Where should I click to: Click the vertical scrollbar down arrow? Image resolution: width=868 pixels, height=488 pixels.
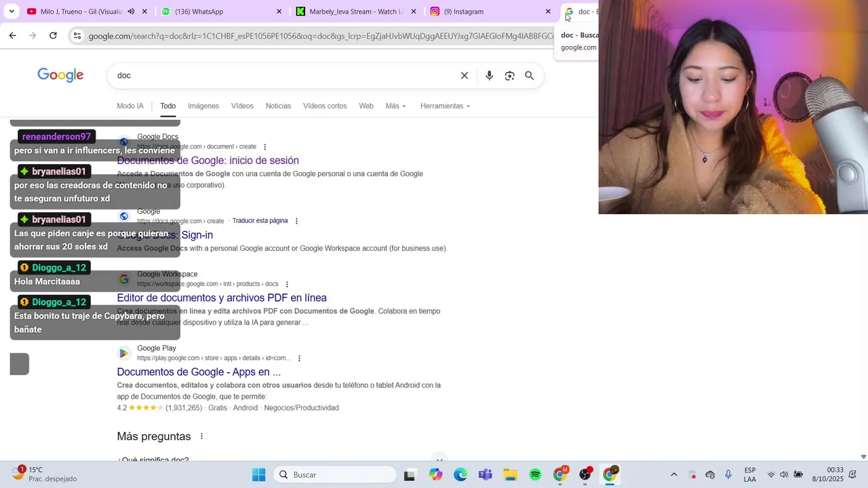pos(863,457)
